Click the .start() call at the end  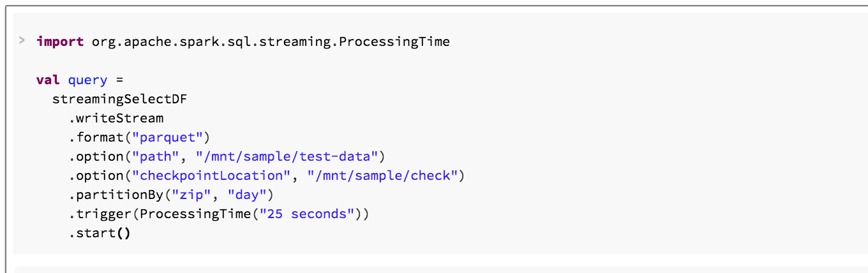[x=100, y=233]
